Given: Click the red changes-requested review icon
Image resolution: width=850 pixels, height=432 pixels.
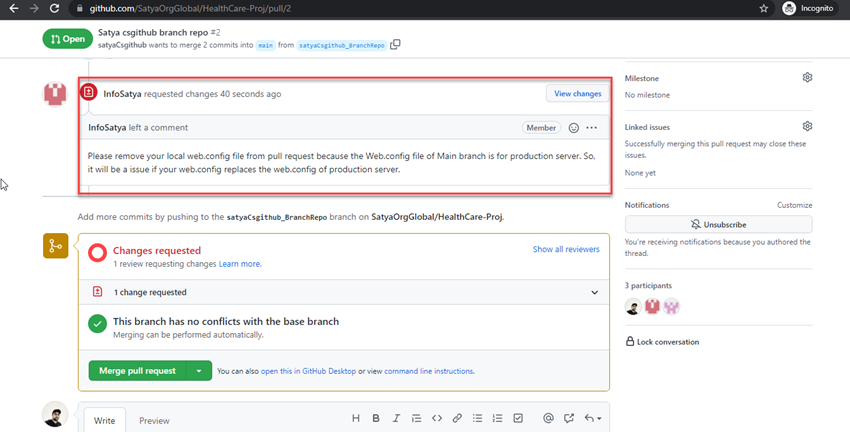Looking at the screenshot, I should (x=88, y=92).
